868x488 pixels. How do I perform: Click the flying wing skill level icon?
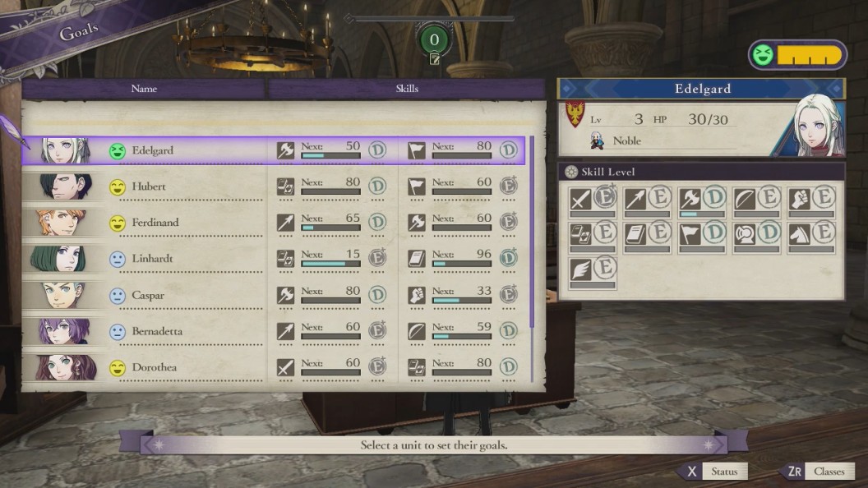coord(580,270)
